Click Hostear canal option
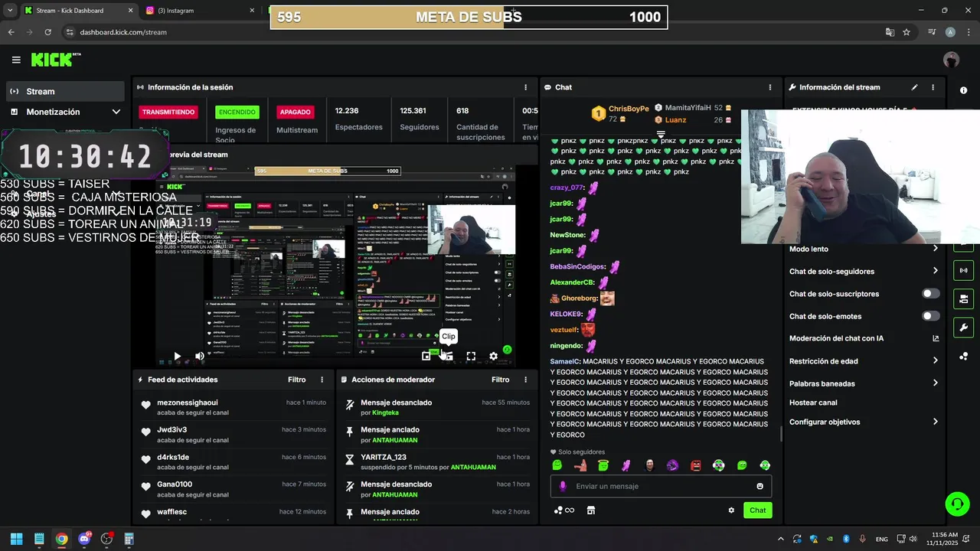The width and height of the screenshot is (980, 551). coord(813,403)
